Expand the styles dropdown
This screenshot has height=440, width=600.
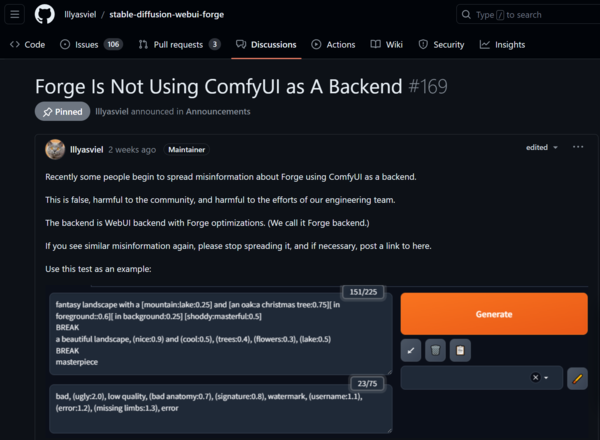tap(547, 378)
